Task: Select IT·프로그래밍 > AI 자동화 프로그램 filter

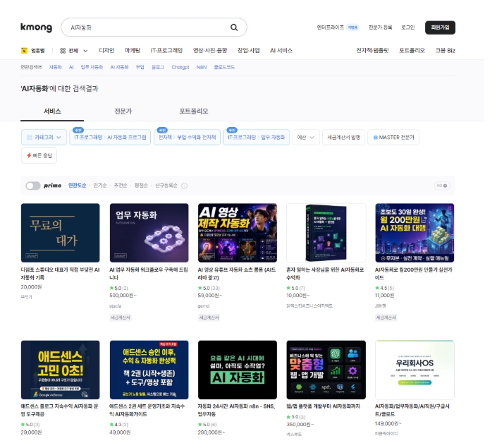Action: [110, 138]
